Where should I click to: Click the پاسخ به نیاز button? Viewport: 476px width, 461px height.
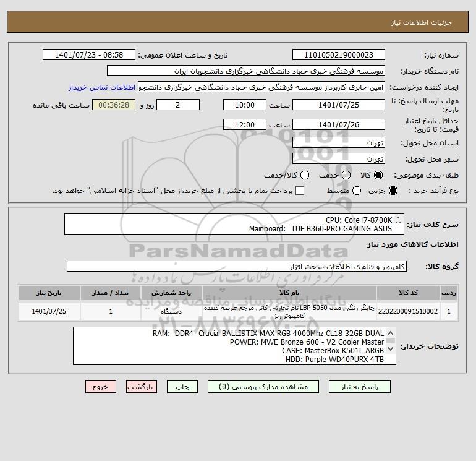tap(360, 387)
